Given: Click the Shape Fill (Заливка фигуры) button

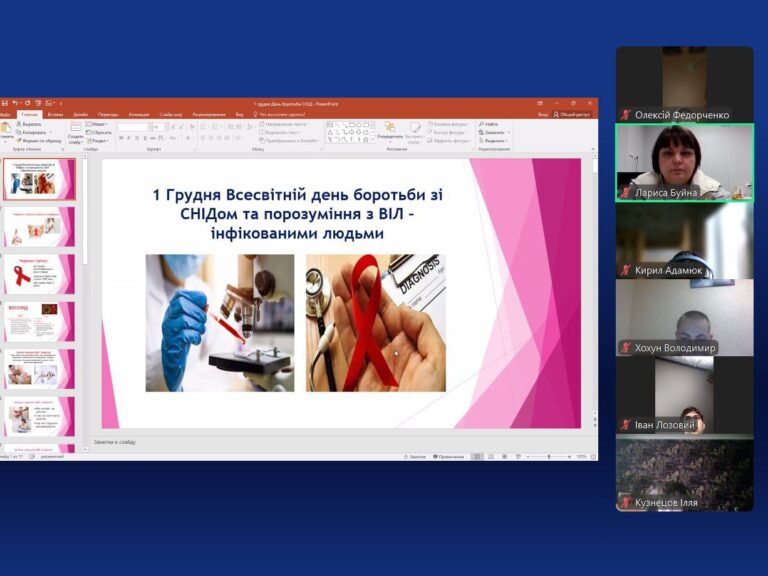Looking at the screenshot, I should click(x=446, y=124).
